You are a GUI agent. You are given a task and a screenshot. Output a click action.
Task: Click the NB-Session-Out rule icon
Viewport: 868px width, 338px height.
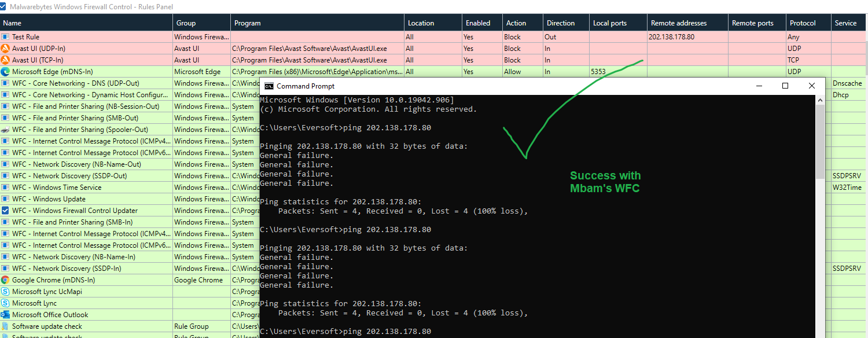click(x=5, y=106)
